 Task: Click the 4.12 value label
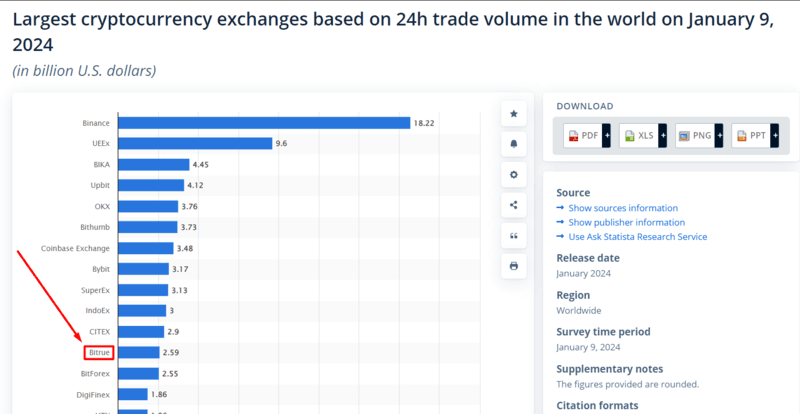tap(195, 185)
